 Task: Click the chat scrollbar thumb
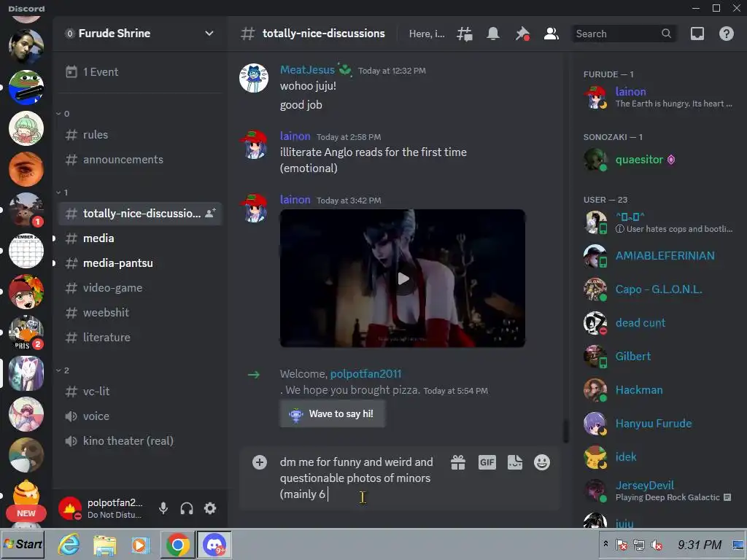pyautogui.click(x=565, y=432)
